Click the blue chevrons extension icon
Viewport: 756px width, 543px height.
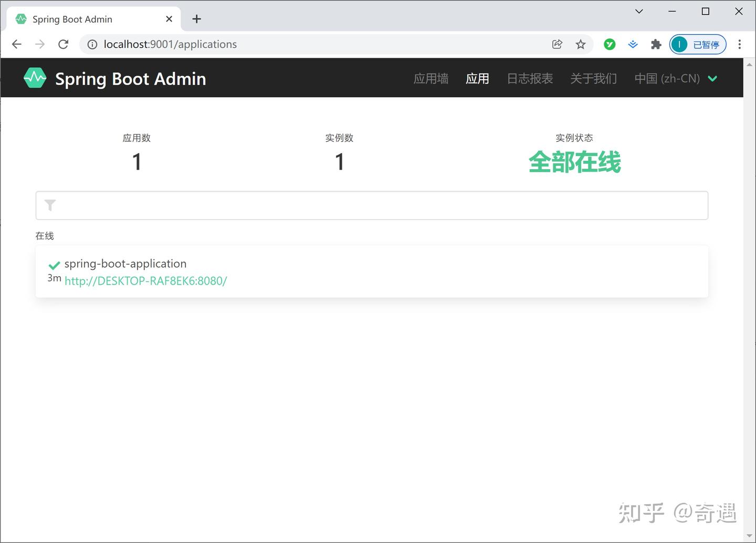pyautogui.click(x=633, y=44)
